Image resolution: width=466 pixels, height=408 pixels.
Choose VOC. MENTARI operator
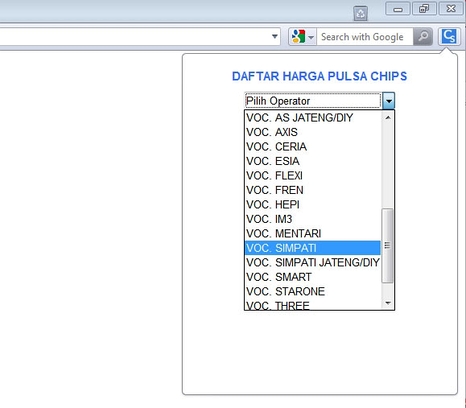click(313, 234)
